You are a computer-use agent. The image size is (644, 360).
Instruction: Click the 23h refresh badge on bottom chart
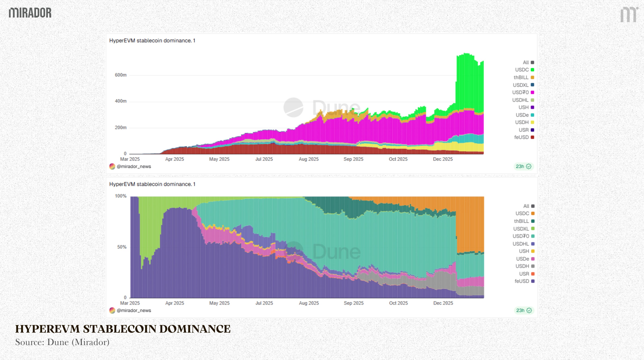click(x=524, y=310)
